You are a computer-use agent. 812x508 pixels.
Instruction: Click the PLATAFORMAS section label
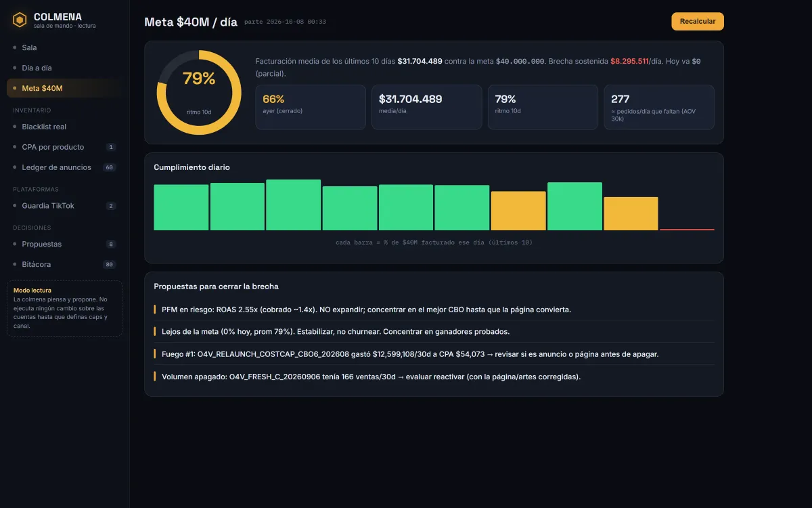[x=36, y=190]
